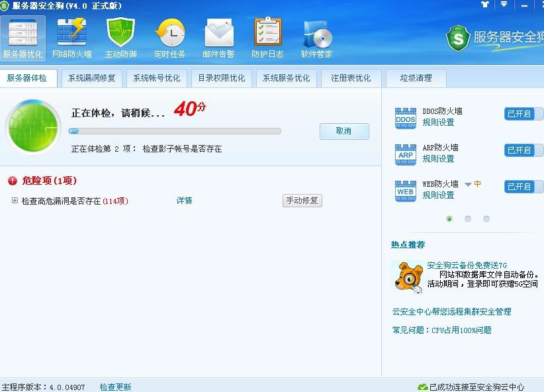The height and width of the screenshot is (392, 544).
Task: Toggle the WEB防火墙 已开启 switch
Action: point(524,187)
